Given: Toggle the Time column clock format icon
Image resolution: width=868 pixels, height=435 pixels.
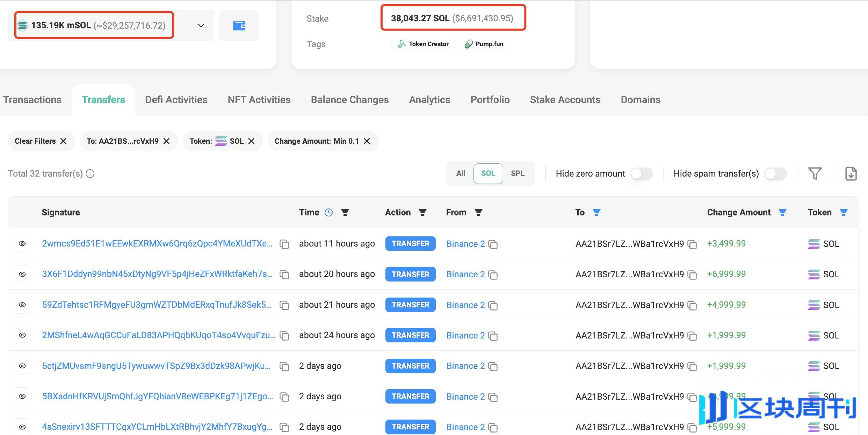Looking at the screenshot, I should 328,213.
